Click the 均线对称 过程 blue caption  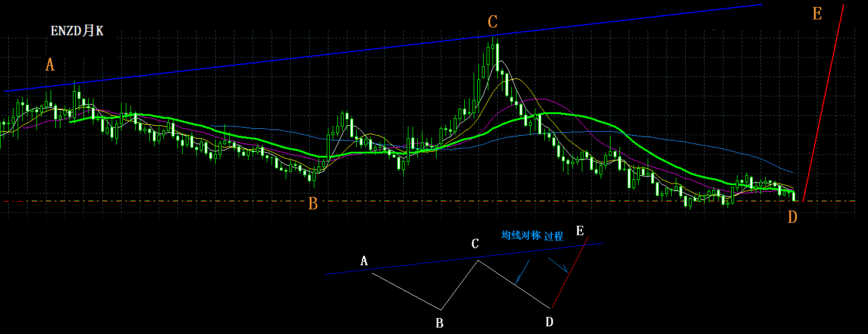tap(532, 236)
